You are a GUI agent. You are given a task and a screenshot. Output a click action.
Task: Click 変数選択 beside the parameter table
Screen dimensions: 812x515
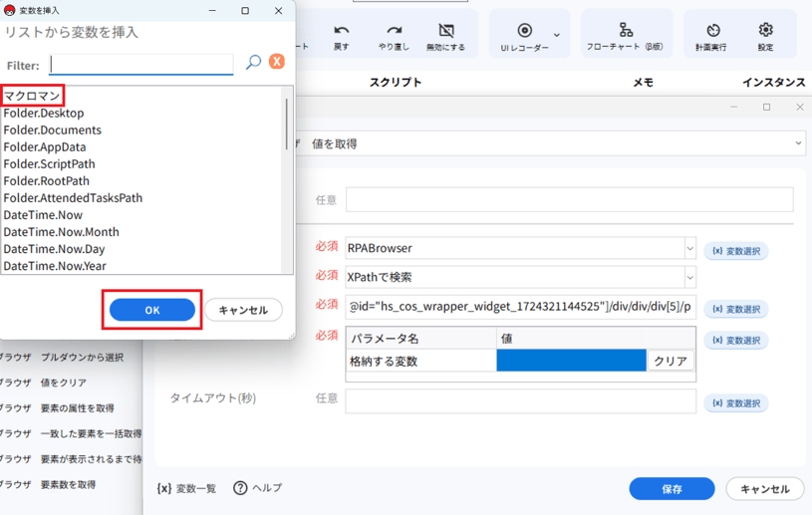(736, 340)
